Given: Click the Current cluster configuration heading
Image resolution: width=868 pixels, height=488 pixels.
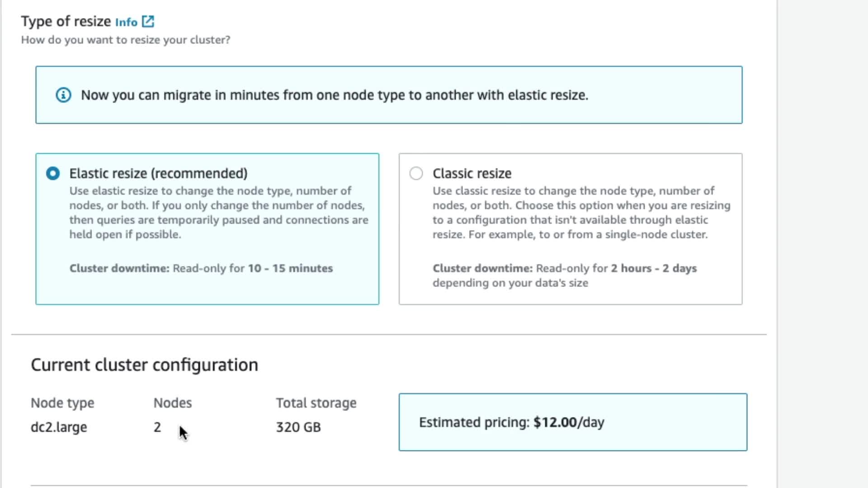Looking at the screenshot, I should pyautogui.click(x=144, y=365).
